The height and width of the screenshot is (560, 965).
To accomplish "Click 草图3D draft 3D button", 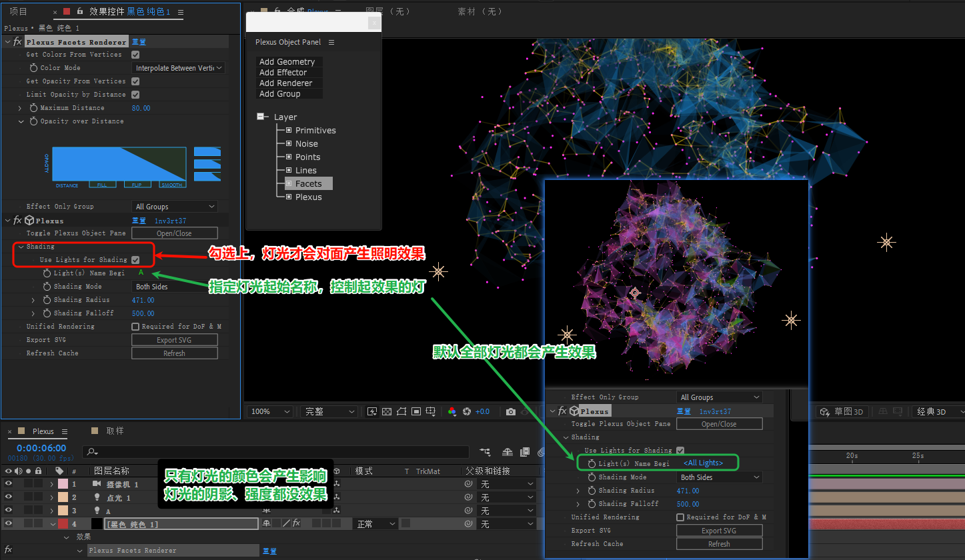I will click(x=843, y=412).
